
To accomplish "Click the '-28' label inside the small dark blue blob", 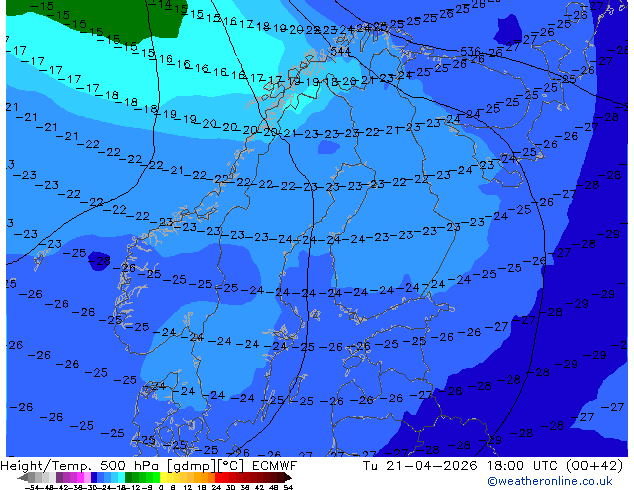I will [x=99, y=261].
